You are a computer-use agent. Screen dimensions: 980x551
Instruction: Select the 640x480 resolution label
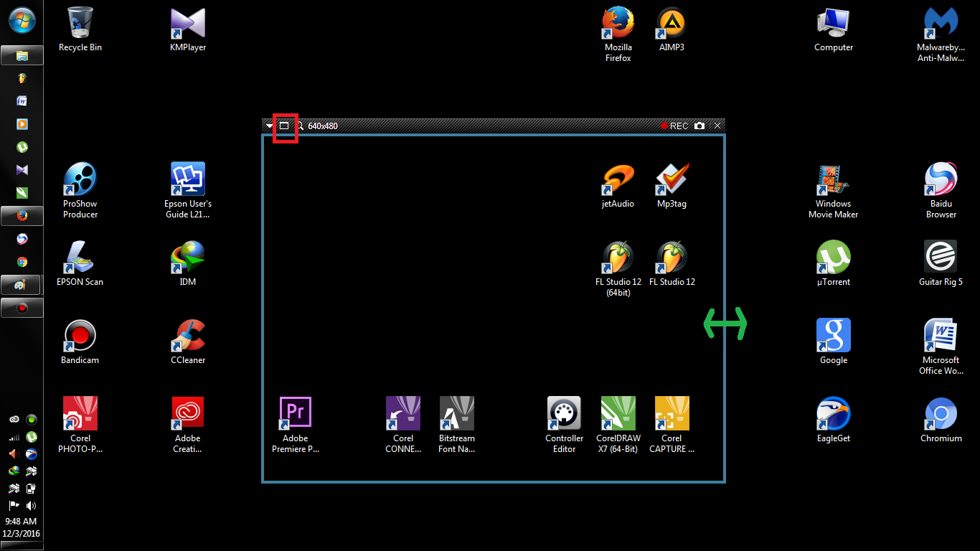(x=323, y=126)
